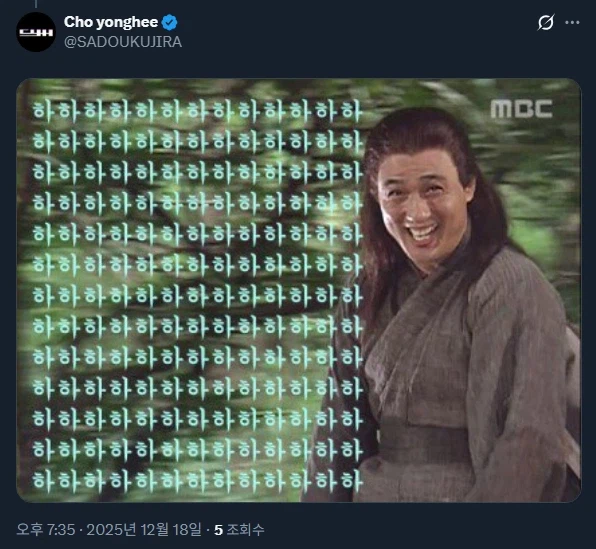Click the 조회수 label text

point(245,530)
